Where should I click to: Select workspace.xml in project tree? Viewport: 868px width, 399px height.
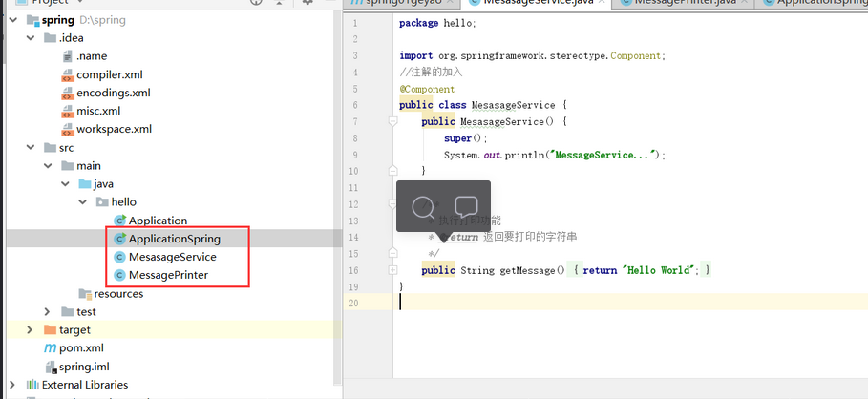[114, 130]
